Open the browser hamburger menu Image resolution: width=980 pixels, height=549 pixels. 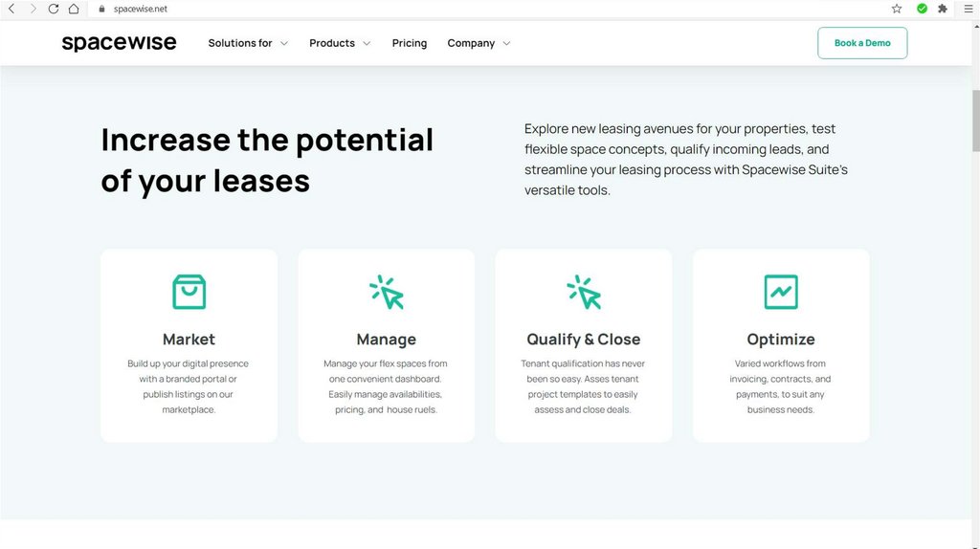click(x=969, y=9)
